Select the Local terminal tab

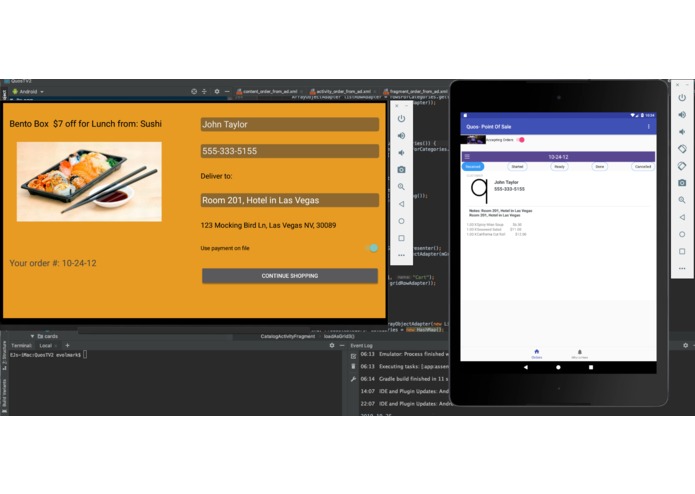(46, 346)
